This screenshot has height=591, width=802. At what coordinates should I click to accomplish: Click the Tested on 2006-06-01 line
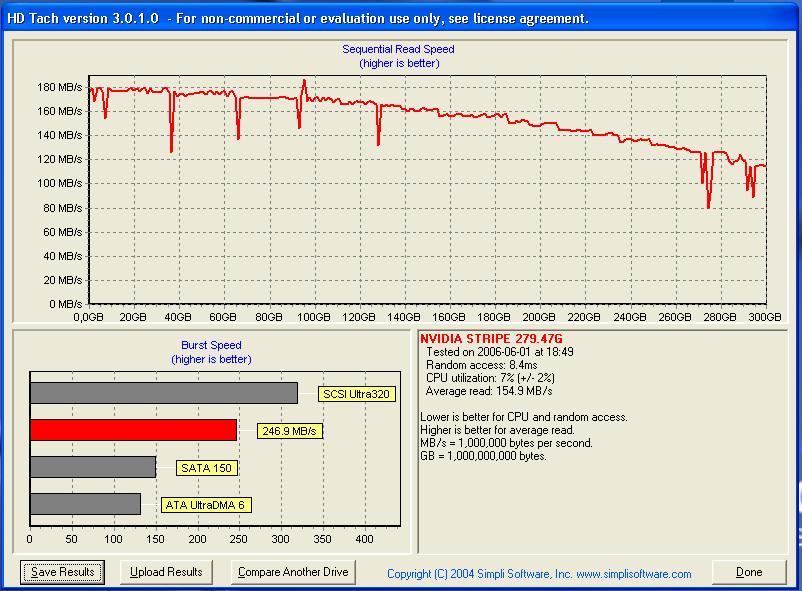pyautogui.click(x=500, y=352)
